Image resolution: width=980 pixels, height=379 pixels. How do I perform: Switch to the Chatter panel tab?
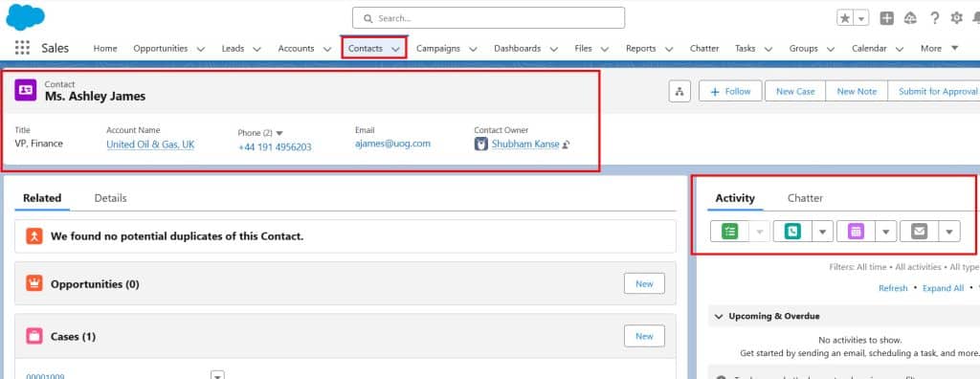(805, 198)
